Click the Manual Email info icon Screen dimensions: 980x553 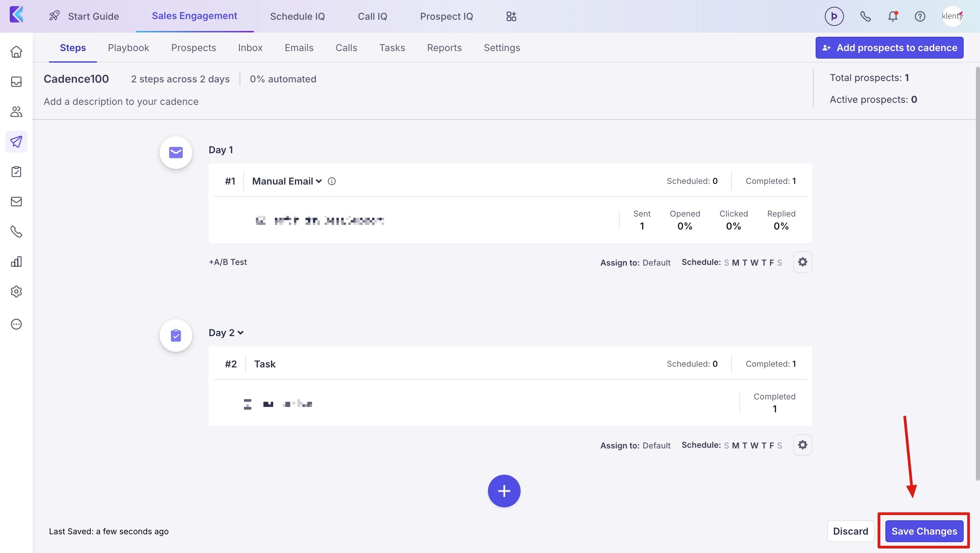click(332, 181)
